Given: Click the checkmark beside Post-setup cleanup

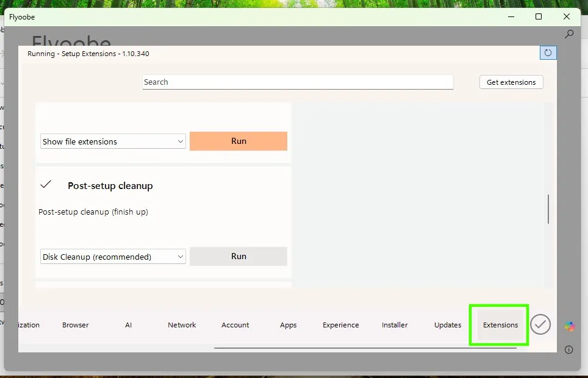Looking at the screenshot, I should click(x=46, y=184).
